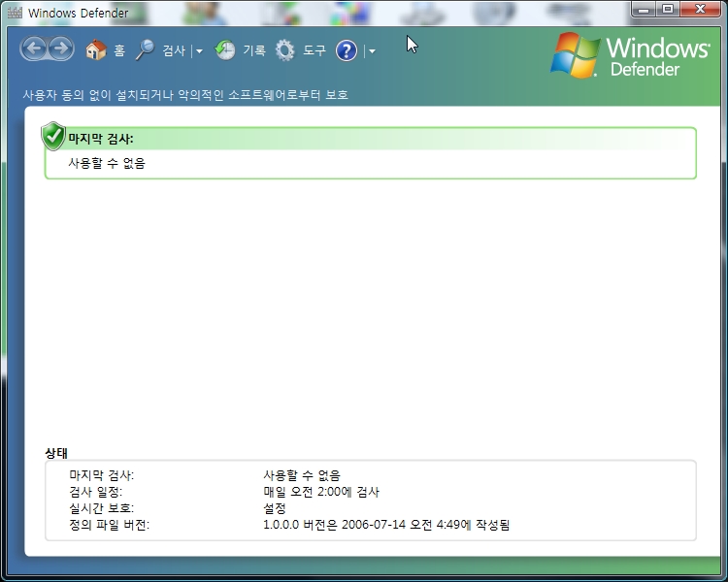Expand the 검사 scan options dropdown arrow

[199, 51]
